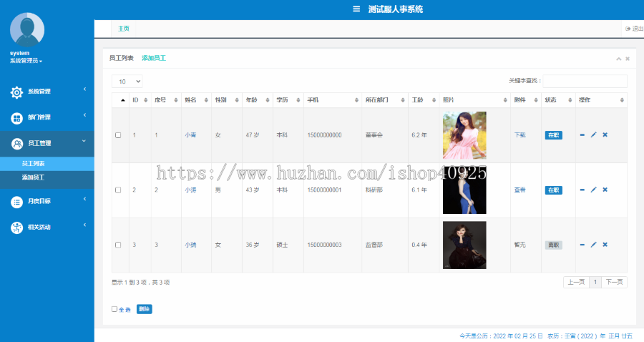Select 员工列表 in the sidebar submenu
Viewport: 644px width, 342px height.
tap(47, 163)
